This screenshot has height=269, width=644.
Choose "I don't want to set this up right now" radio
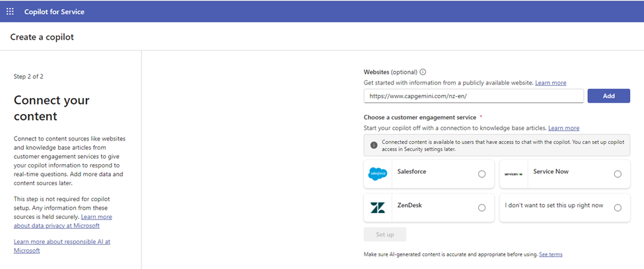(618, 208)
